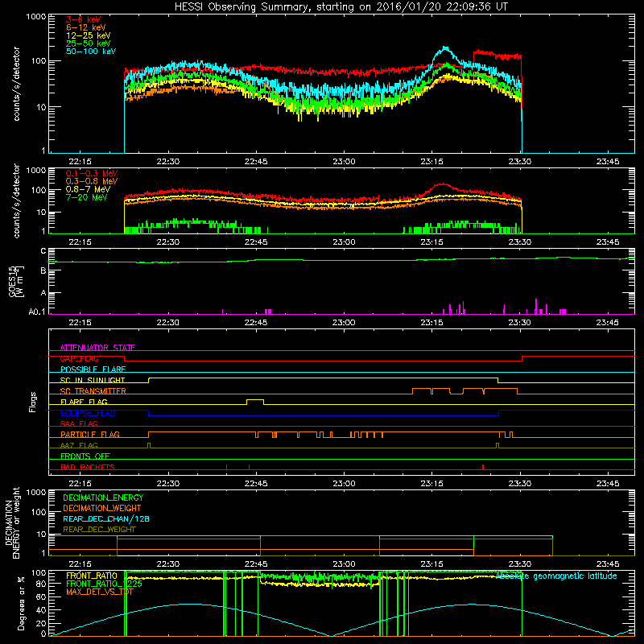The width and height of the screenshot is (644, 644).
Task: Select the GAP_FLAG label
Action: tap(79, 358)
